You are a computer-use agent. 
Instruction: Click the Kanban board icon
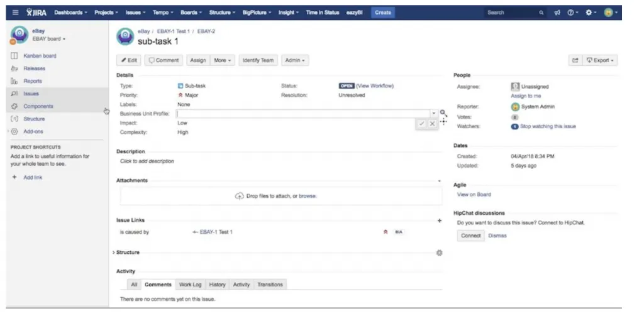click(x=14, y=56)
